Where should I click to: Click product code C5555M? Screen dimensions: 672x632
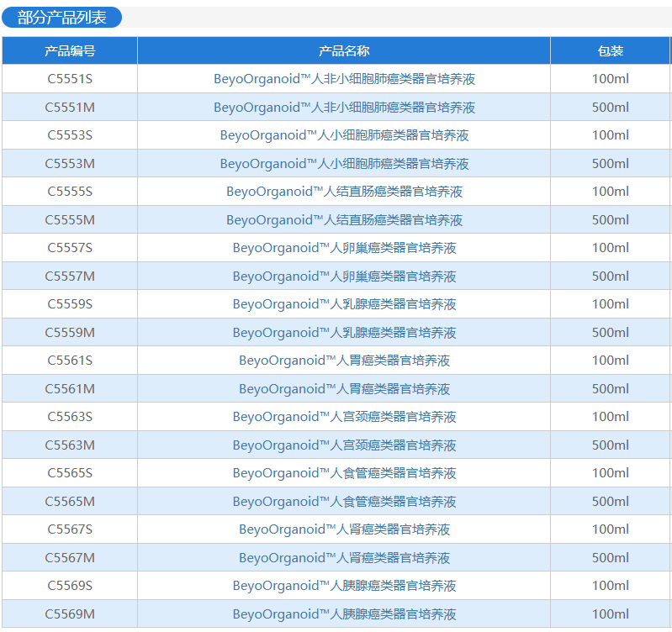click(x=70, y=220)
